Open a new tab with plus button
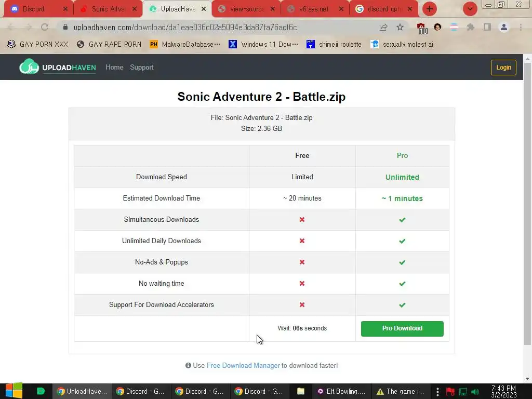 tap(430, 9)
